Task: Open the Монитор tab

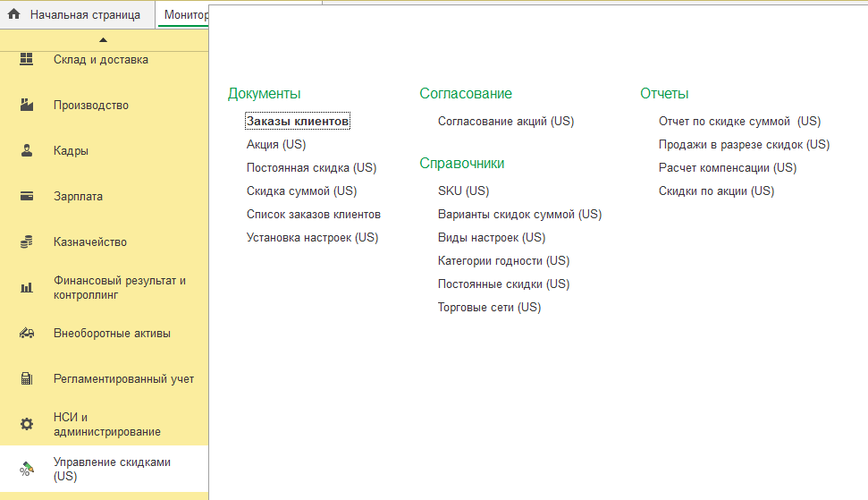Action: pos(185,15)
